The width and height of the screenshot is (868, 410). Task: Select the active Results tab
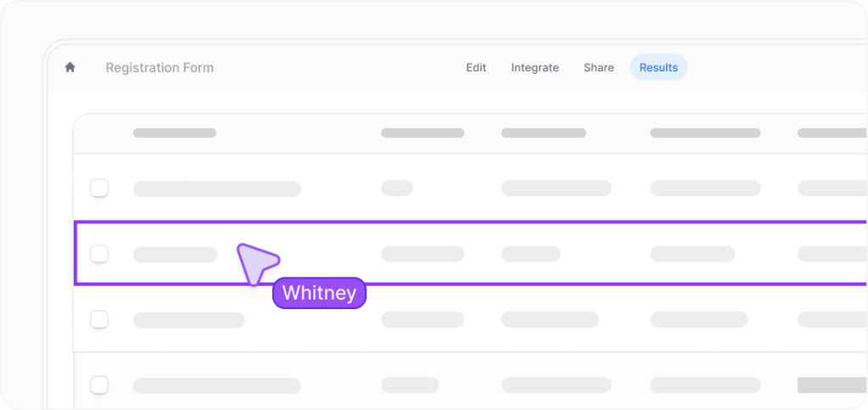click(x=658, y=67)
